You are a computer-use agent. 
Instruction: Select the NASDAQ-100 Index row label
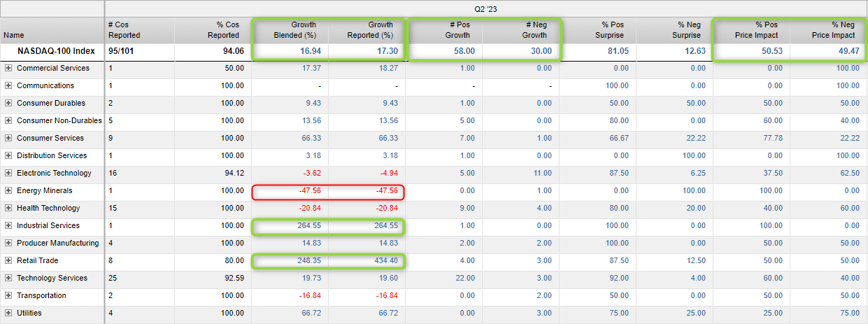[x=56, y=51]
